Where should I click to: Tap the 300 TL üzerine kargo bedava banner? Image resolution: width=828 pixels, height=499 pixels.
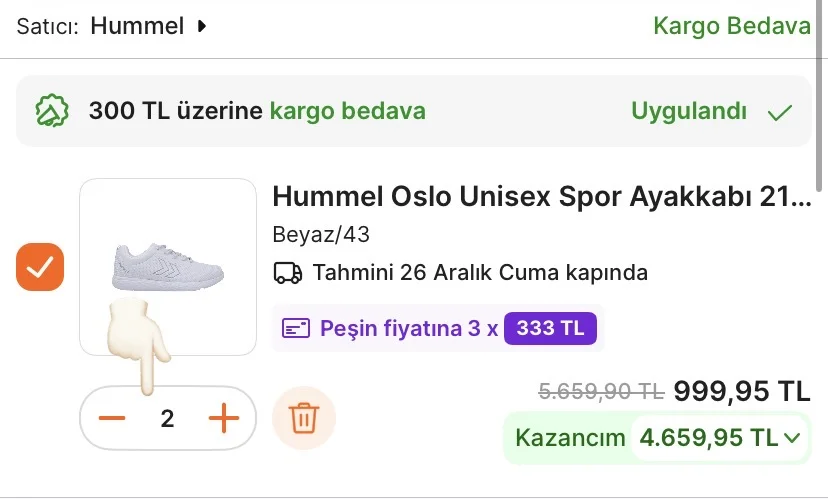click(x=257, y=111)
